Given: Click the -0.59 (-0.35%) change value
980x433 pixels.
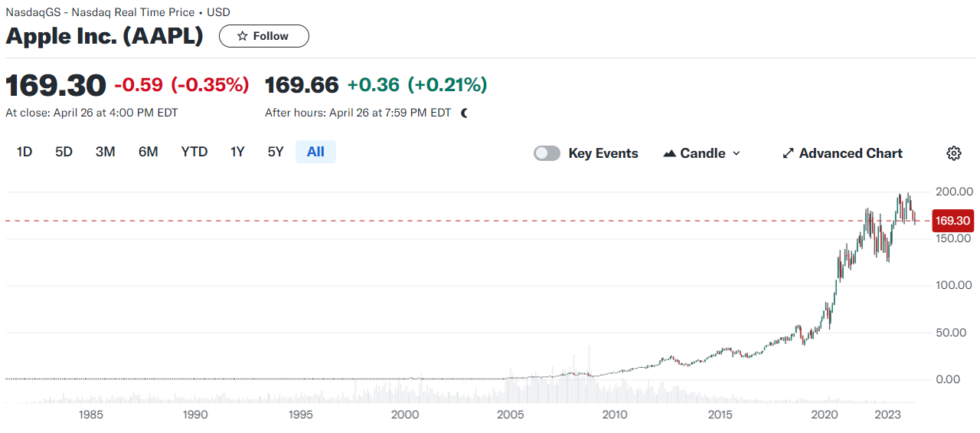Looking at the screenshot, I should click(181, 84).
